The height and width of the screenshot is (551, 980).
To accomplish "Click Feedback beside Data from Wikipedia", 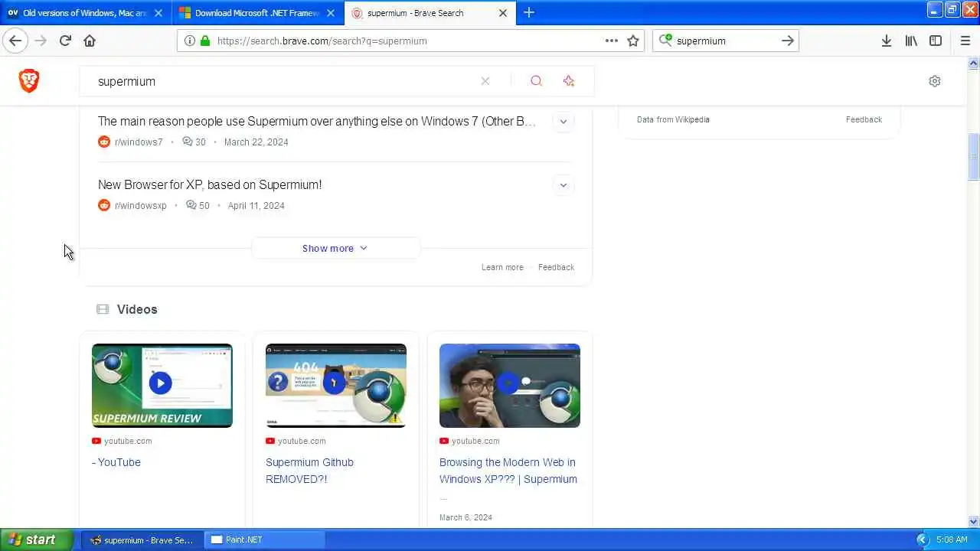I will [x=864, y=119].
